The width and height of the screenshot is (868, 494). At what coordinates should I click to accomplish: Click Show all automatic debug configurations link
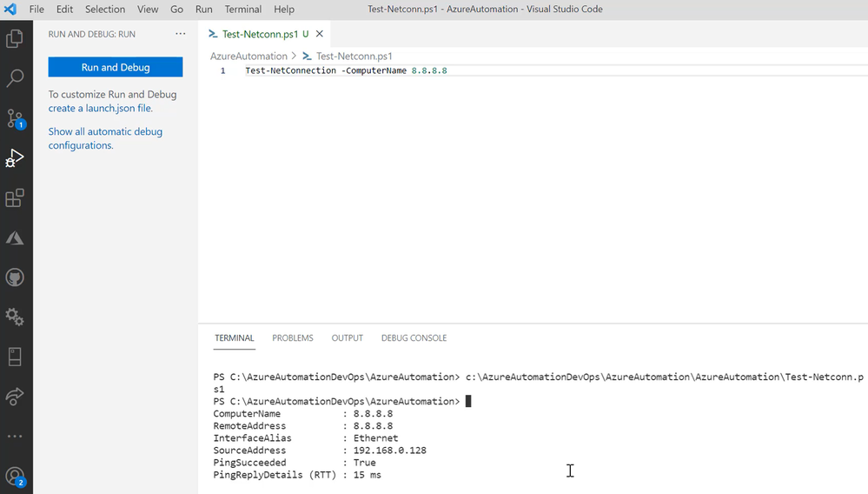tap(105, 138)
